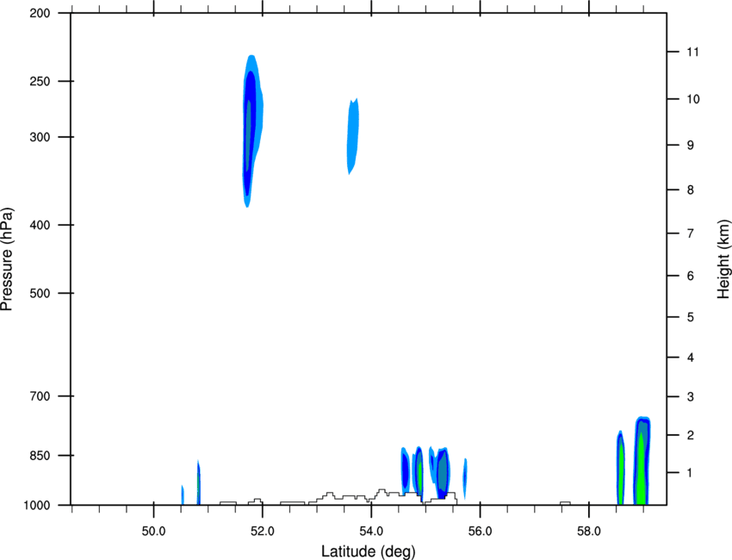Click the light blue blob near 300 hPa

pyautogui.click(x=352, y=136)
